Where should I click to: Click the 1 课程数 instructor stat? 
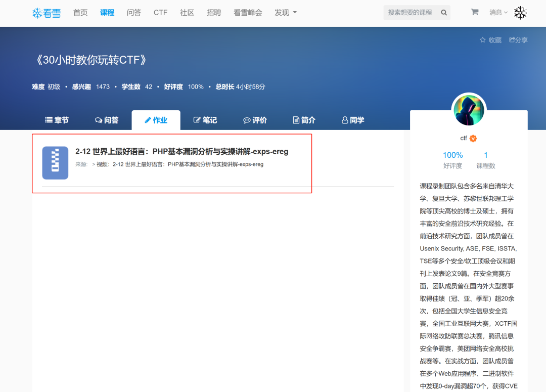point(486,160)
